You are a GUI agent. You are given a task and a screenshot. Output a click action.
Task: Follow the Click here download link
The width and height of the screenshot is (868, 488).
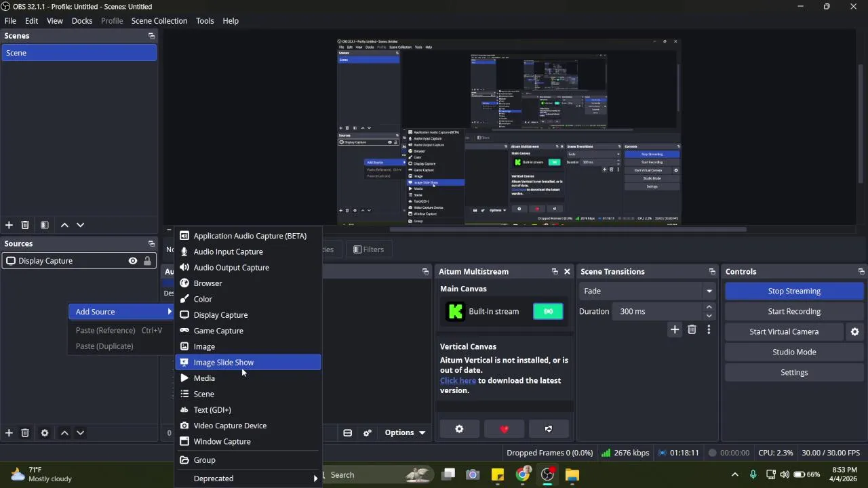[458, 381]
